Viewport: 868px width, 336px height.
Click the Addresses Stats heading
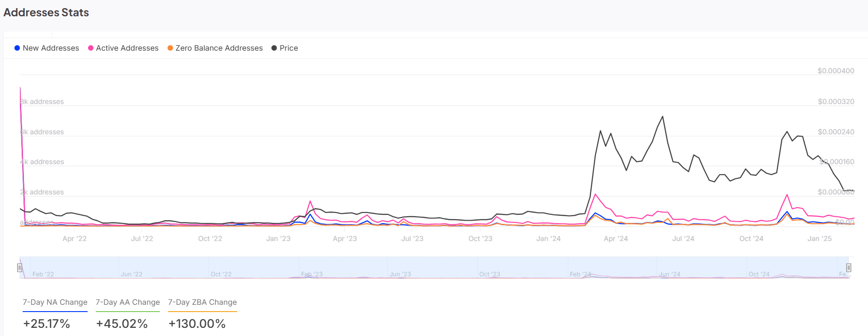[46, 13]
